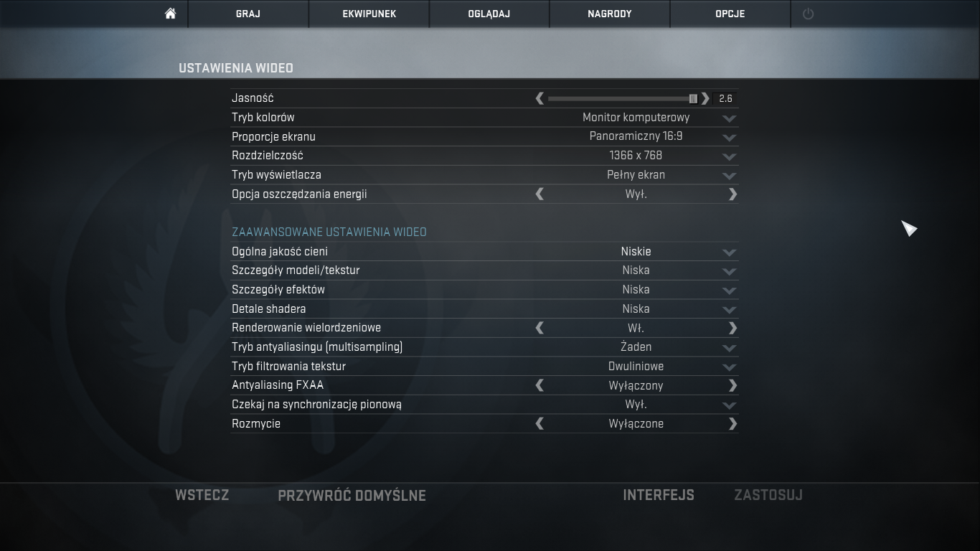980x551 pixels.
Task: Open Tryb kolorów dropdown arrow
Action: 729,118
